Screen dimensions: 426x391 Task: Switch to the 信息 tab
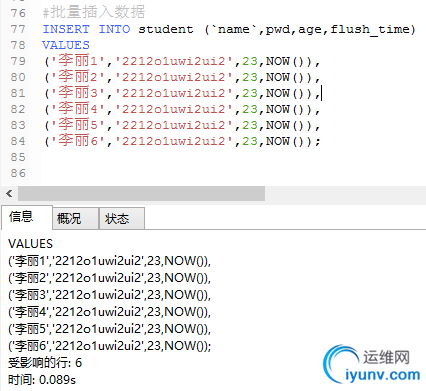coord(27,217)
